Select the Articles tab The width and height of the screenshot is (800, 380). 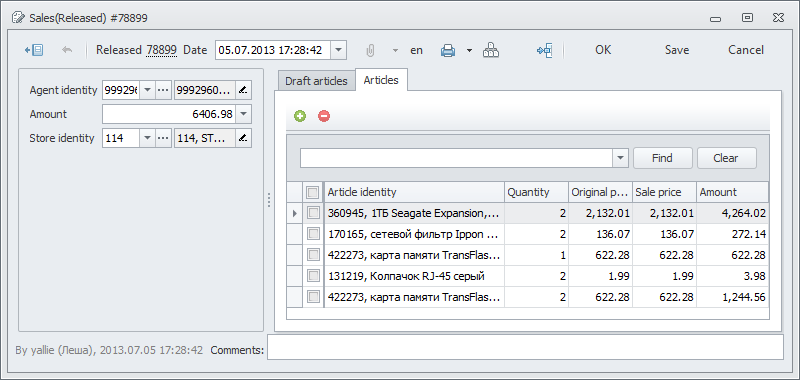point(381,80)
